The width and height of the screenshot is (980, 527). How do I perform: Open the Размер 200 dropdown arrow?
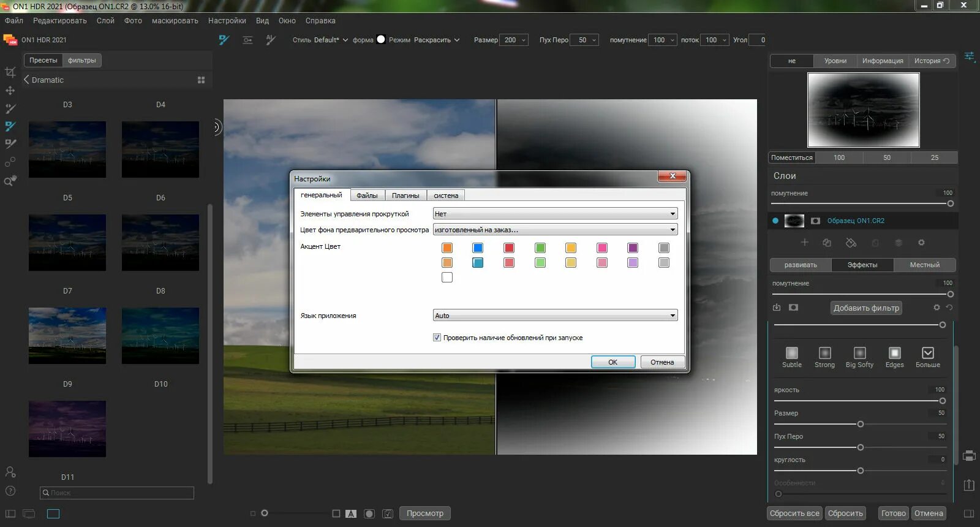pyautogui.click(x=524, y=40)
